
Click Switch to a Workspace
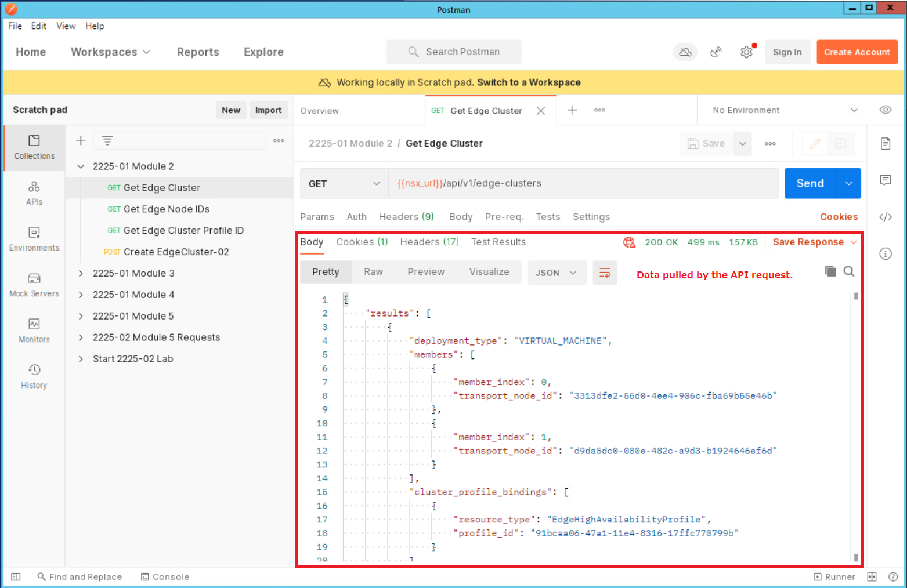[x=528, y=82]
